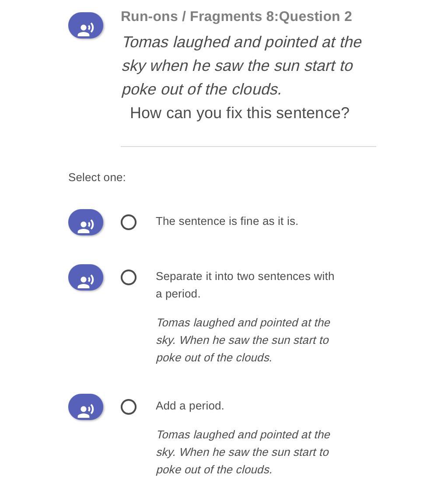Select "The sentence is fine as it is" radio button

tap(129, 222)
